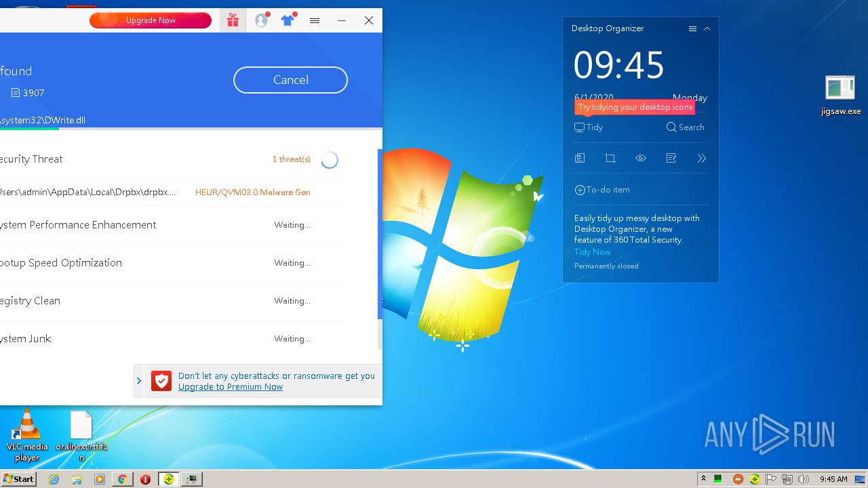Open the 360 Total Security hamburger menu
The height and width of the screenshot is (488, 868).
click(x=315, y=20)
